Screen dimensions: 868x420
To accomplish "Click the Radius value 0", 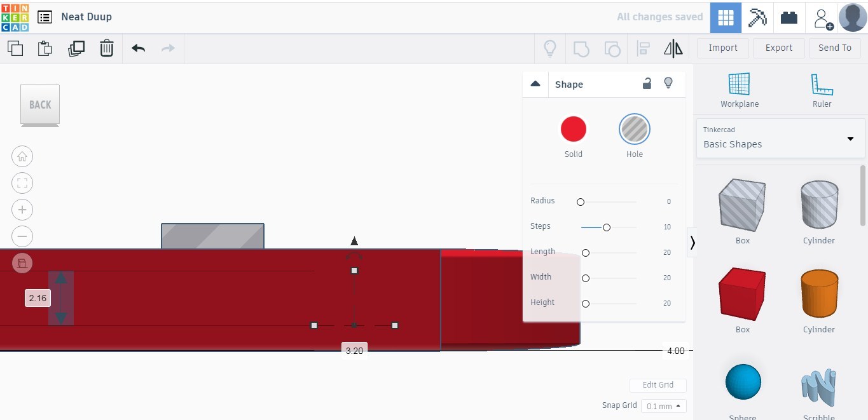I will point(668,201).
